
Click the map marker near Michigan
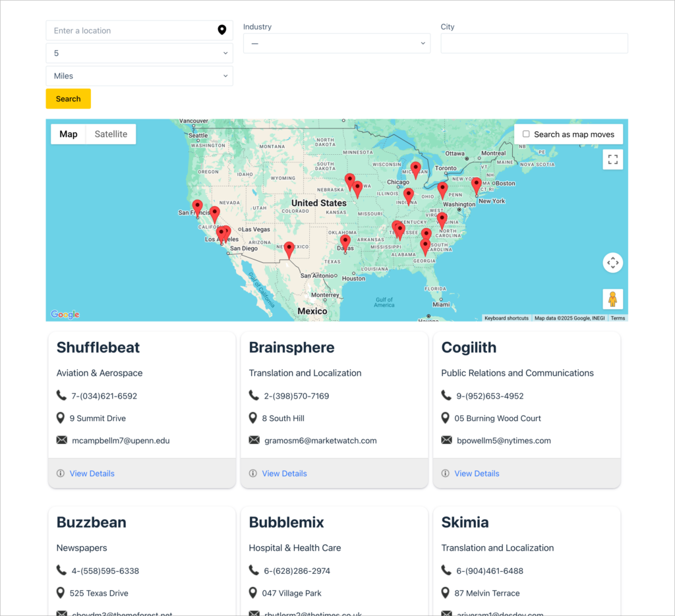click(415, 171)
